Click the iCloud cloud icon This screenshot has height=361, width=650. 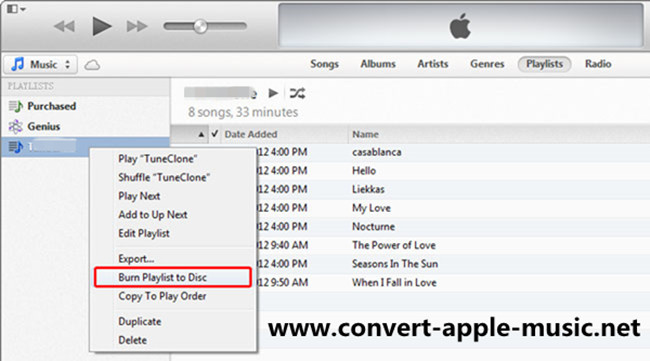coord(92,65)
